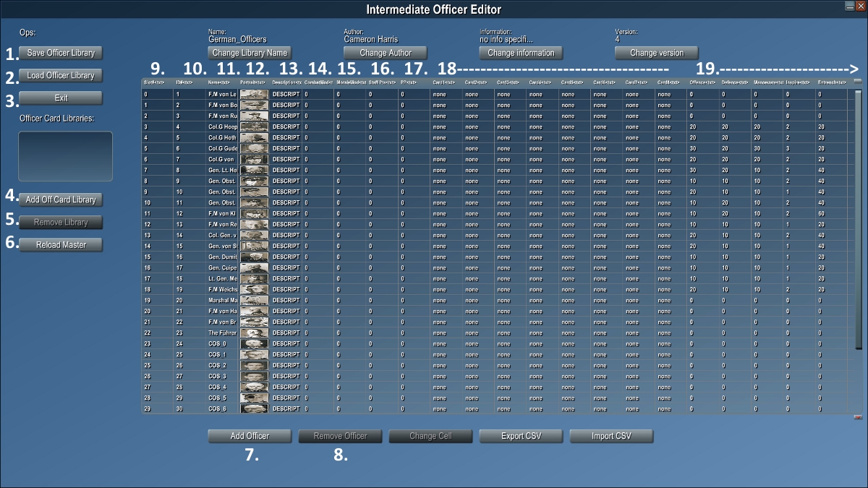Click the Reload Master button
Screen dimensions: 868x488
coord(61,245)
